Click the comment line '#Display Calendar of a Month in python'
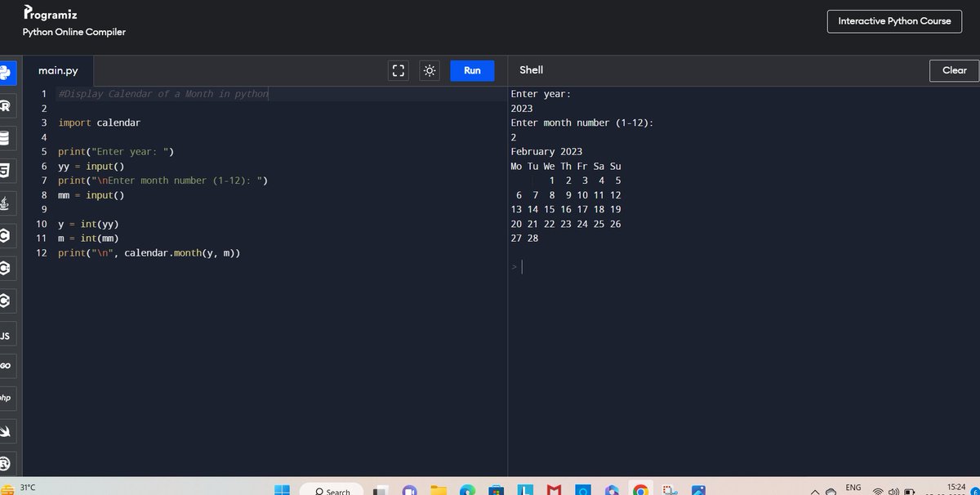Screen dimensions: 980x495 coord(163,94)
